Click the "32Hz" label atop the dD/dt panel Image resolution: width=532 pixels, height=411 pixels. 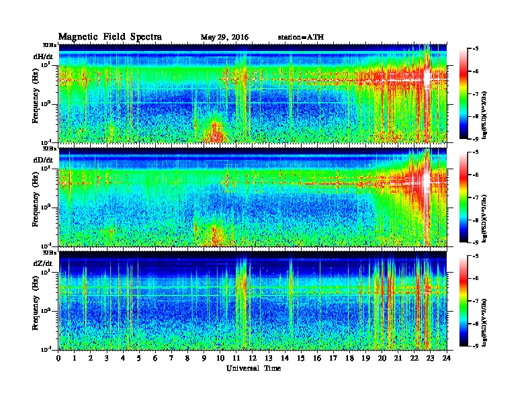click(x=50, y=148)
